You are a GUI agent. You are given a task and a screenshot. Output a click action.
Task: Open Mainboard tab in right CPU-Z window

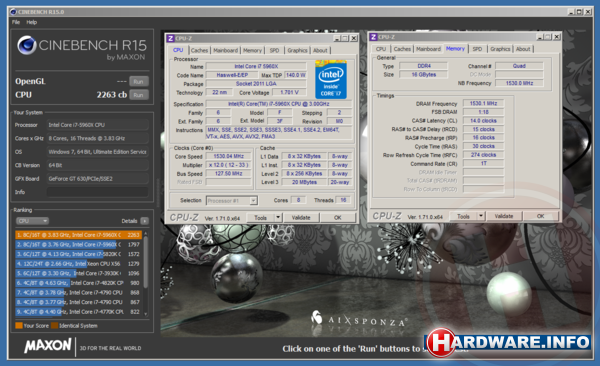click(x=428, y=49)
